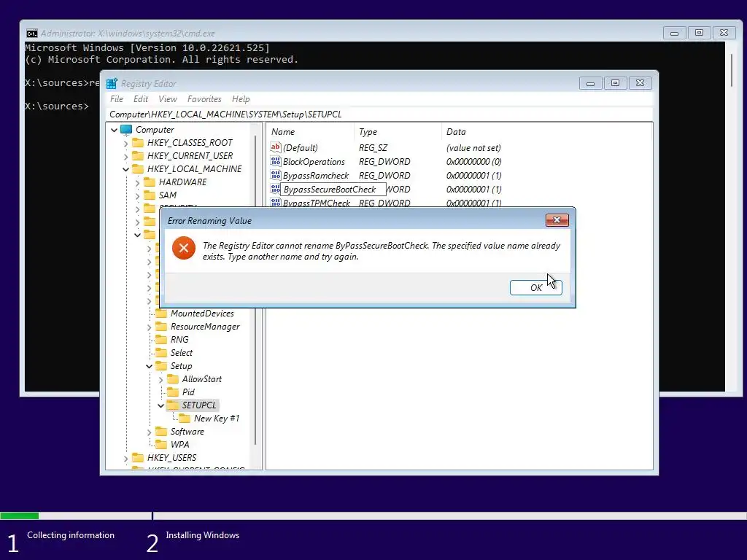Screen dimensions: 747x560
Task: Select the Pid folder icon
Action: click(x=173, y=392)
